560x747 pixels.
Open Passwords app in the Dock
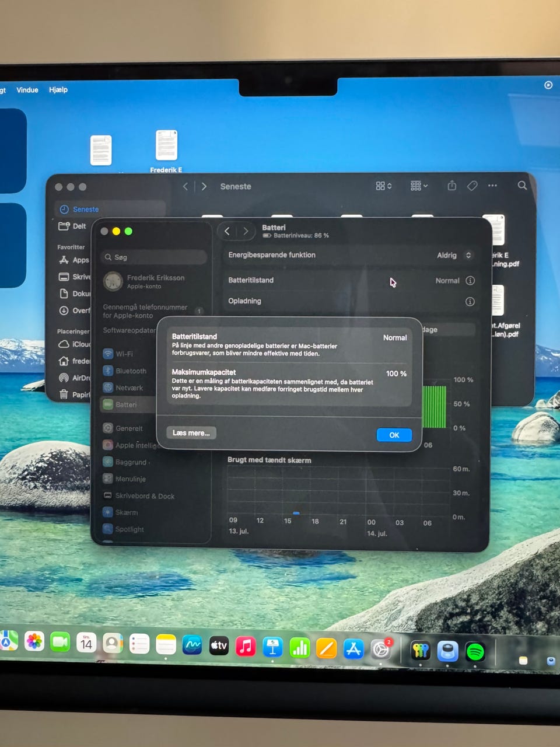click(420, 651)
